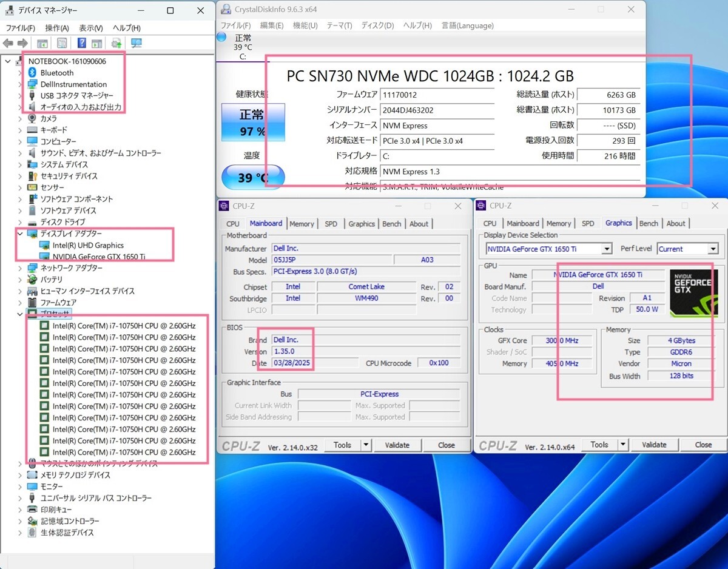
Task: Switch to SPD tab in CPU-Z Mainboard window
Action: (x=331, y=224)
